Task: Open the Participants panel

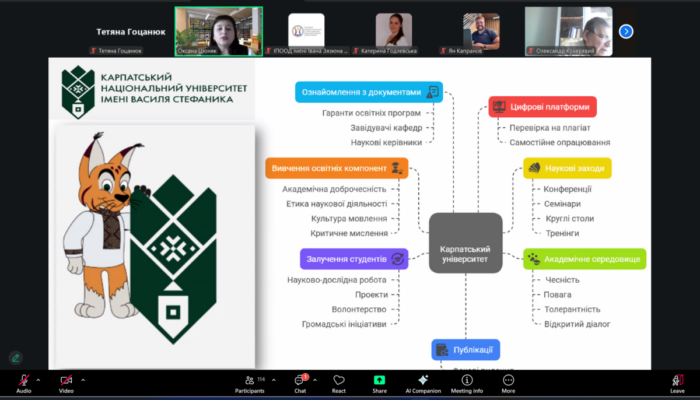Action: 250,381
